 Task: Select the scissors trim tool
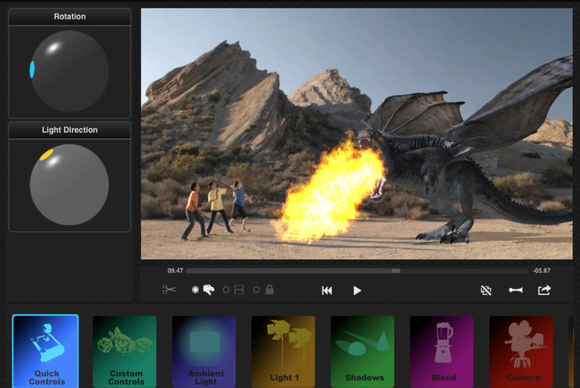tap(169, 289)
